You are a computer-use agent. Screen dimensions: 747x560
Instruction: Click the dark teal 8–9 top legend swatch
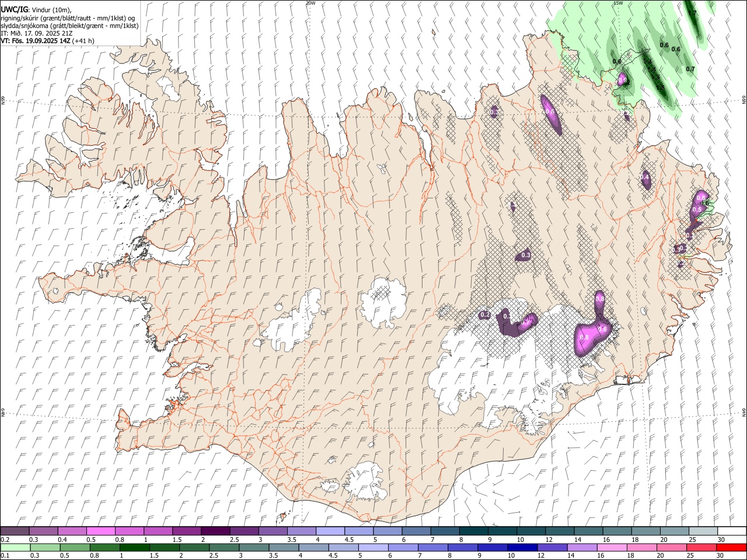[x=473, y=531]
